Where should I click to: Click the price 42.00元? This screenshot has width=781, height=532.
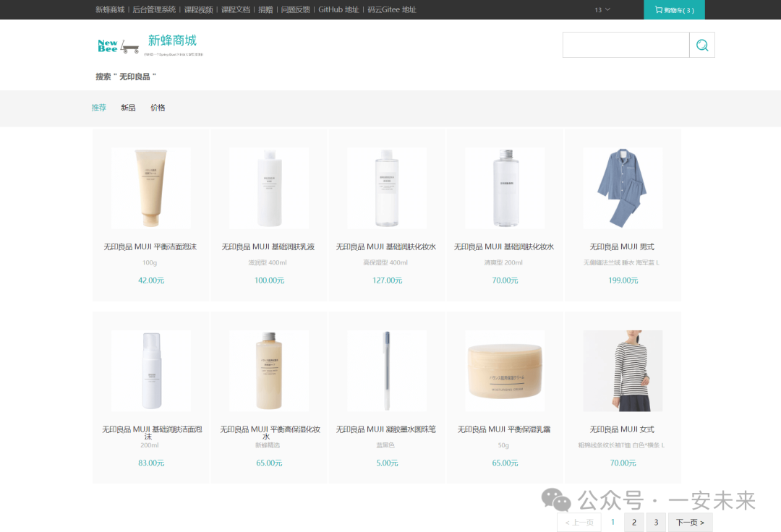pos(151,280)
